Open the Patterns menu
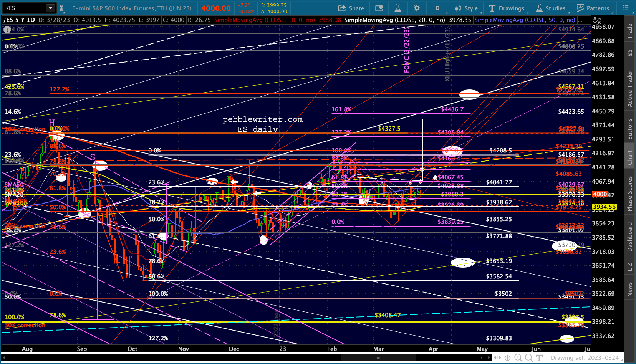The width and height of the screenshot is (636, 364). 593,8
